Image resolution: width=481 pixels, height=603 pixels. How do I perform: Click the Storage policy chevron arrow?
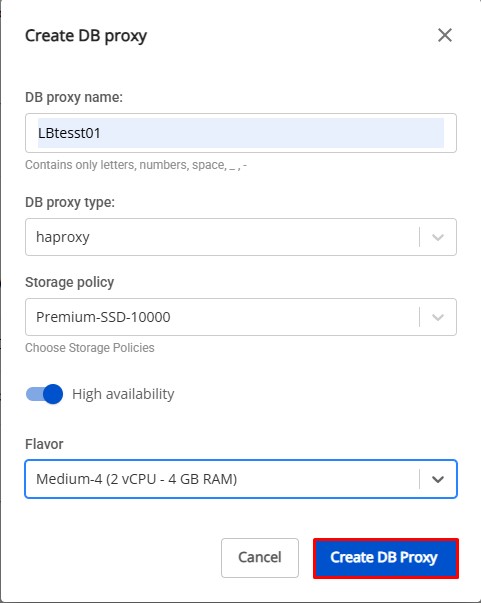438,317
